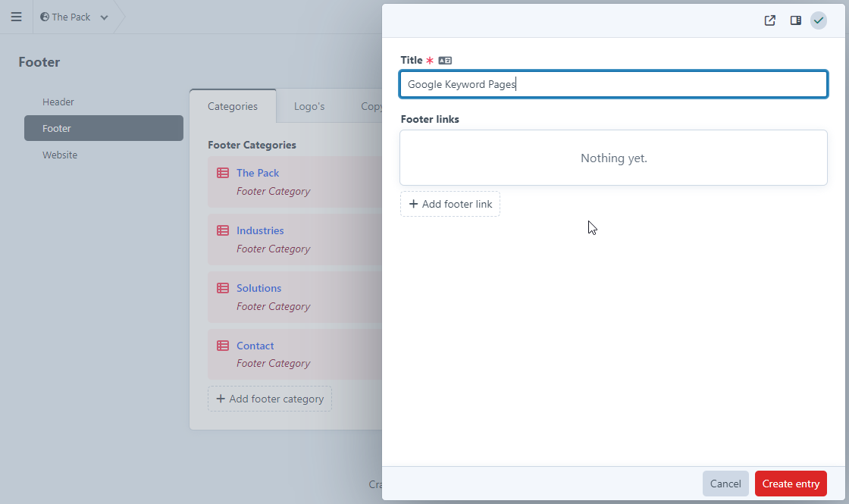Click the icon next to The Pack category
Viewport: 849px width, 504px height.
pyautogui.click(x=223, y=173)
